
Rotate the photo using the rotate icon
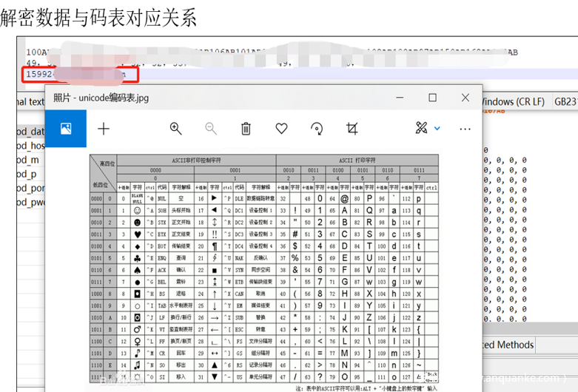[x=317, y=129]
